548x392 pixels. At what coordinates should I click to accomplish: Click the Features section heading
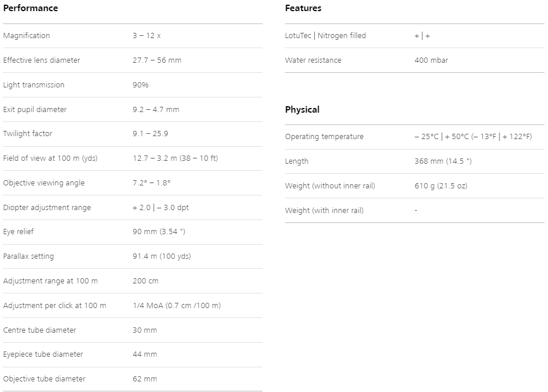click(303, 8)
